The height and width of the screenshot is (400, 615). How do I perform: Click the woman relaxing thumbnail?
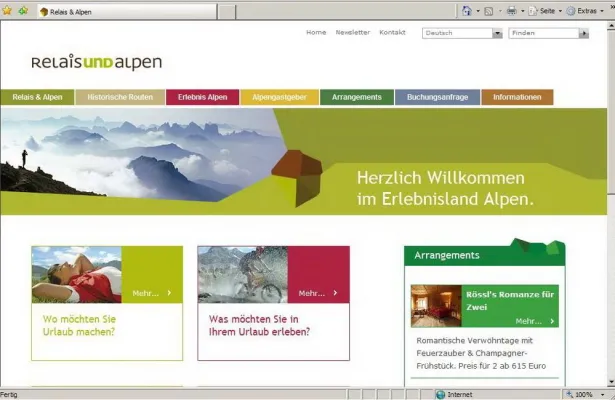(76, 275)
